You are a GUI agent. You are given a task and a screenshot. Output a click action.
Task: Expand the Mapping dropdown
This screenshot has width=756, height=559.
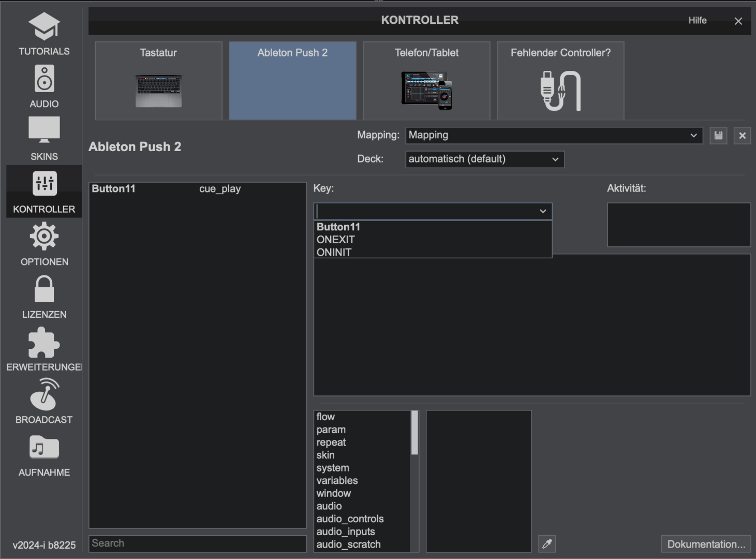554,136
